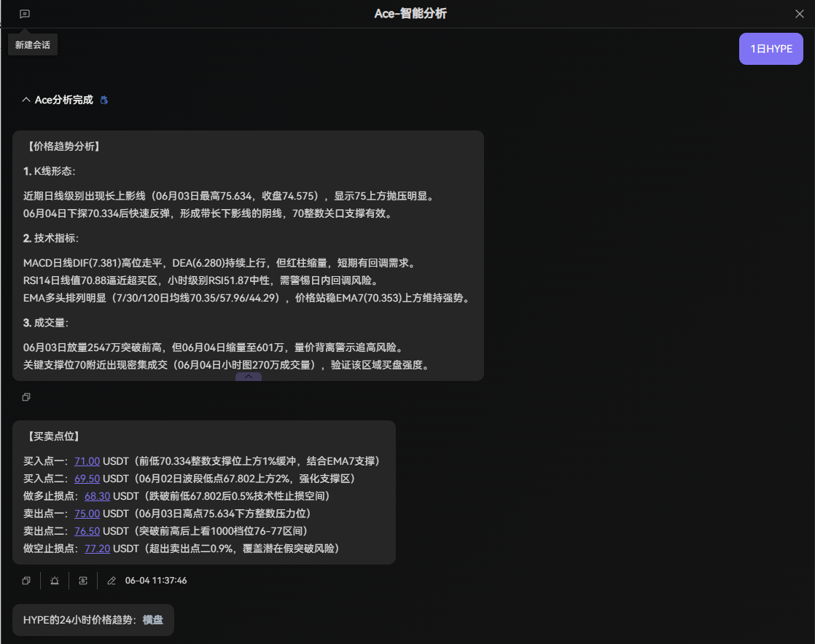
Task: Open the 76.50 sell point link
Action: 87,531
